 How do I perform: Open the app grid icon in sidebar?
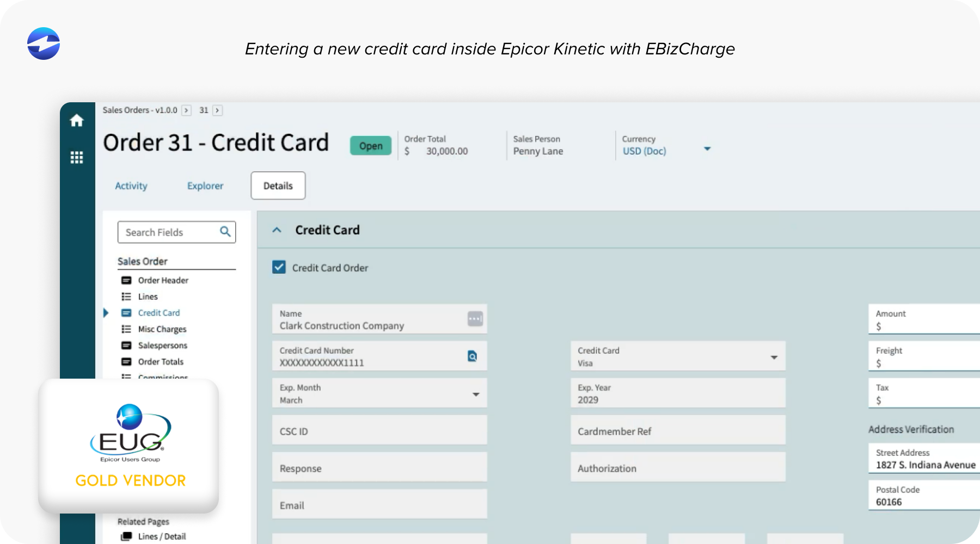77,157
